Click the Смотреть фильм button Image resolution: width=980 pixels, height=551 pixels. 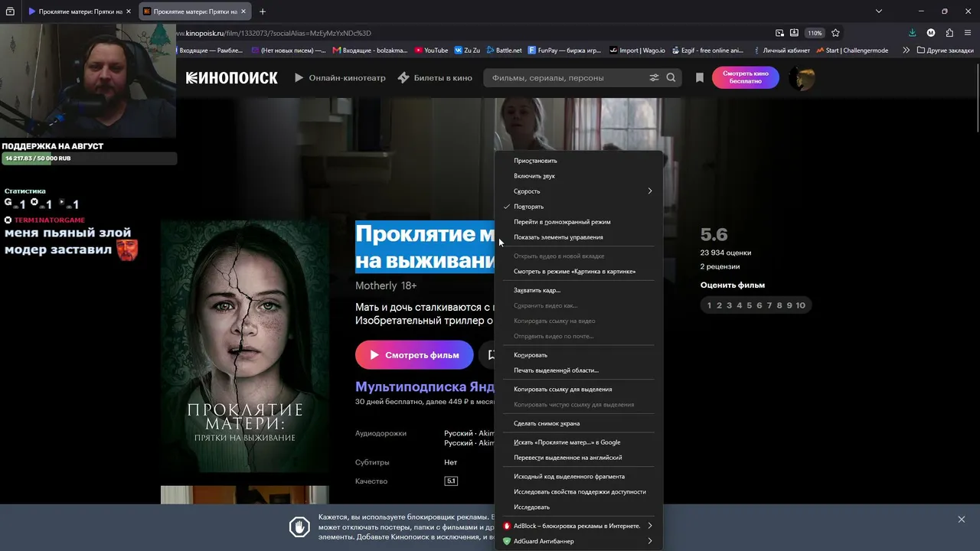[414, 355]
